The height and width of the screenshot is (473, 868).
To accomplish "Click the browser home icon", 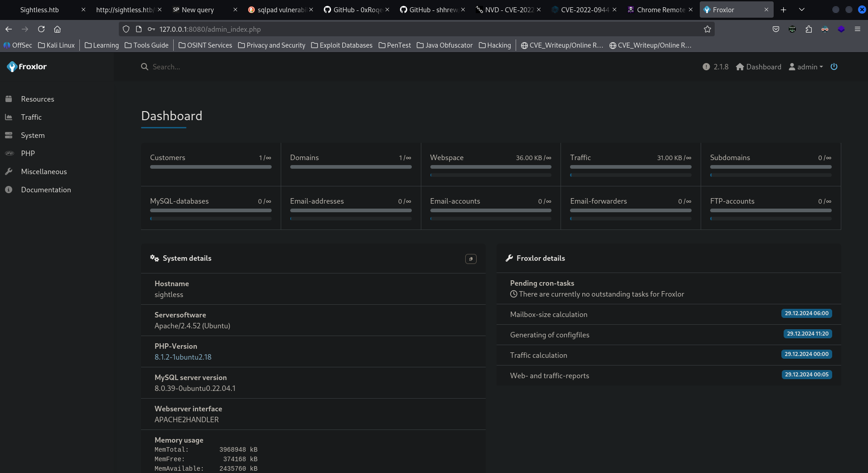I will (57, 29).
